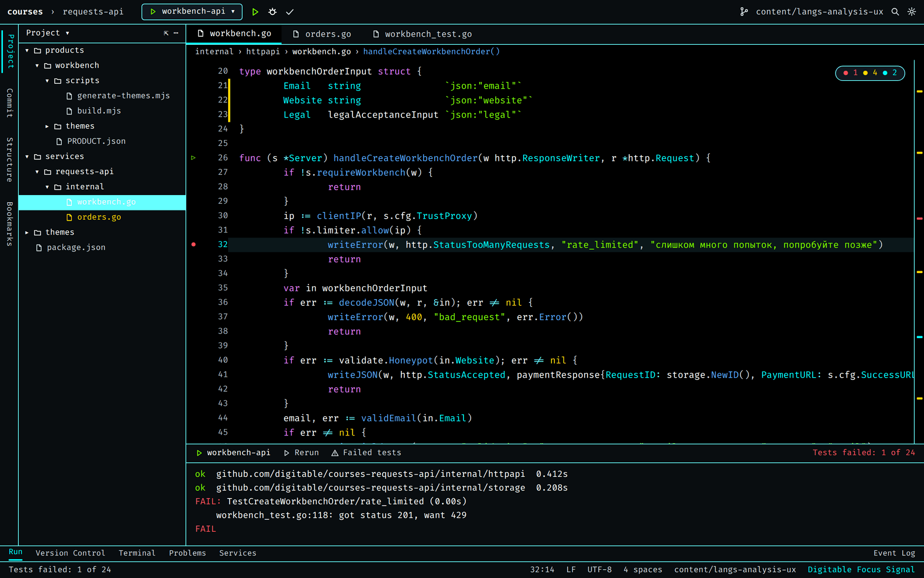
Task: Click the 32:14 cursor position in status bar
Action: click(542, 569)
